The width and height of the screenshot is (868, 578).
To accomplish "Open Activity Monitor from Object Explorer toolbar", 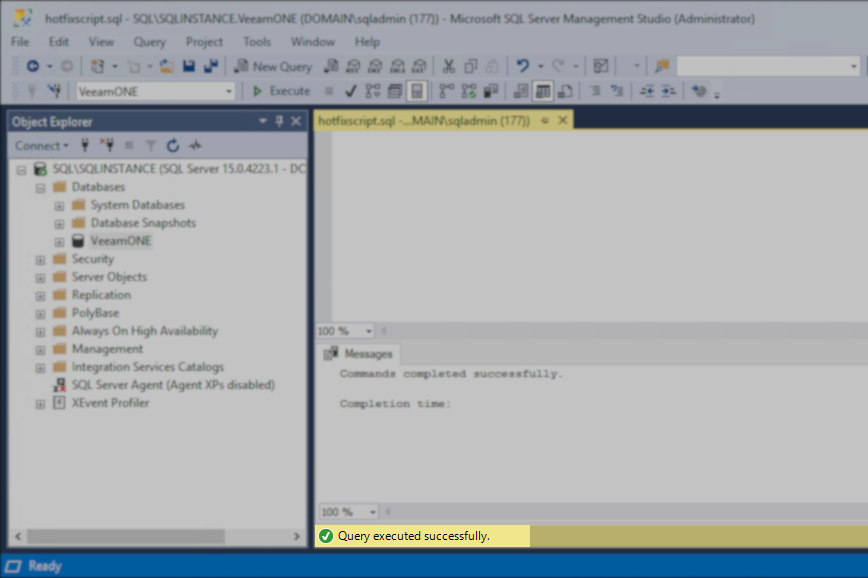I will pyautogui.click(x=195, y=146).
